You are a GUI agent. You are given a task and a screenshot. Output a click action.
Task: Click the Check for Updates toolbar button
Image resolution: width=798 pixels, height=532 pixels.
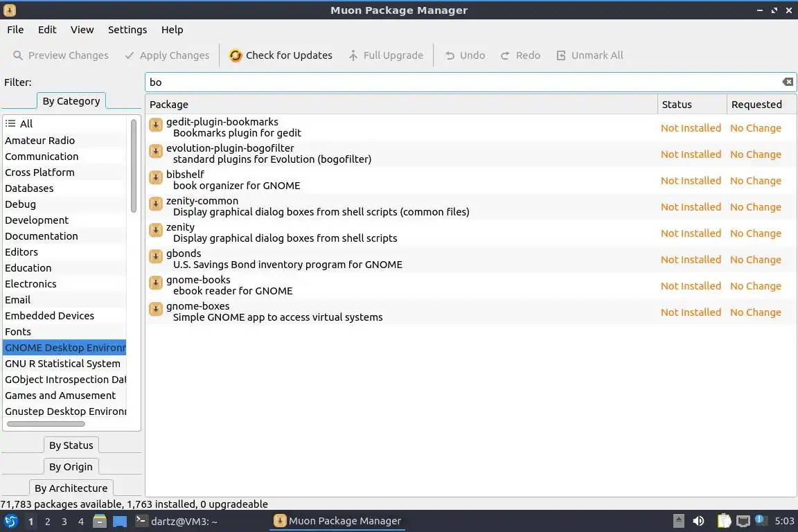click(281, 55)
